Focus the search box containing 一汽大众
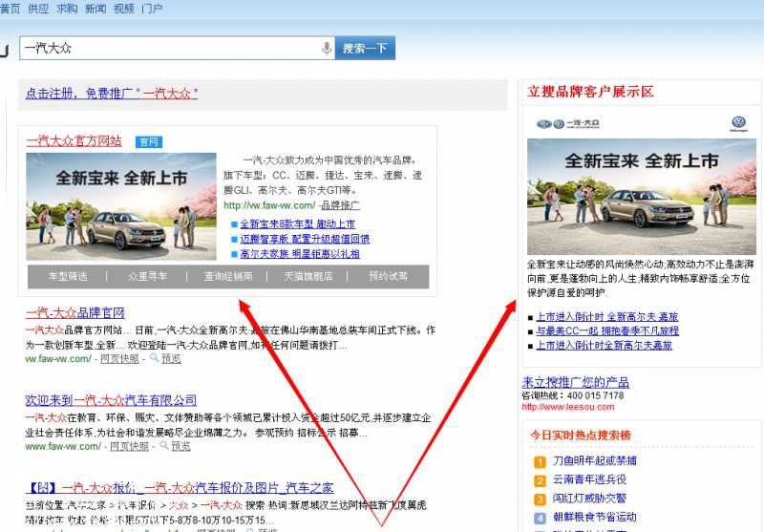Image resolution: width=764 pixels, height=532 pixels. pyautogui.click(x=177, y=48)
